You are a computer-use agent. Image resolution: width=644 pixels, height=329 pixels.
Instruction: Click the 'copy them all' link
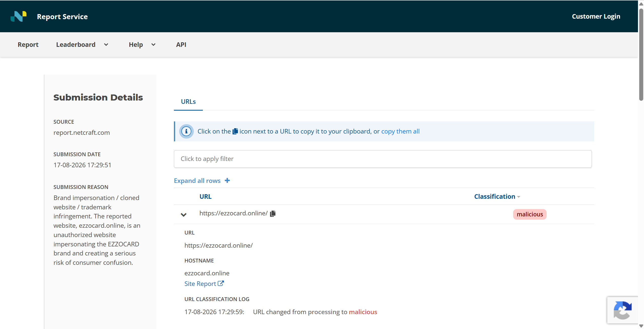click(x=400, y=131)
